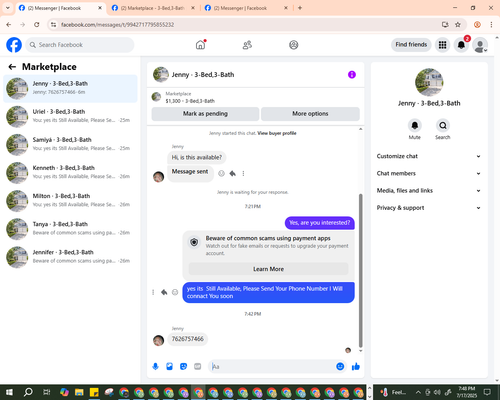This screenshot has height=400, width=500.
Task: Click the chat scrollbar thumb
Action: click(x=360, y=271)
